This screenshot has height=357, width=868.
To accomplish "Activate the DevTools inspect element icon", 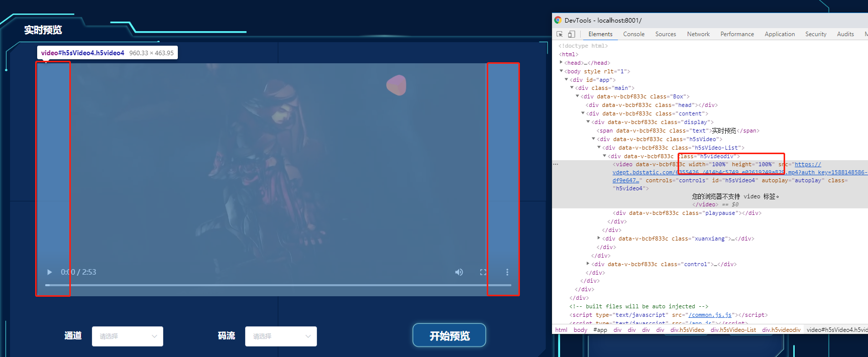I will click(x=560, y=34).
